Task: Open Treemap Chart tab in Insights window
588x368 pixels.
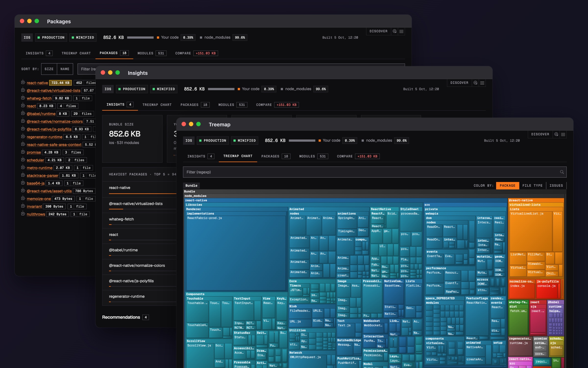Action: [157, 105]
